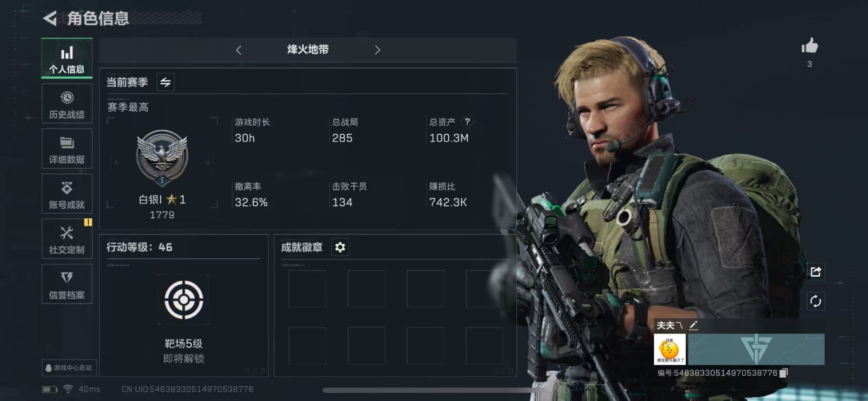Give a thumbs-up like to this profile

pos(810,46)
